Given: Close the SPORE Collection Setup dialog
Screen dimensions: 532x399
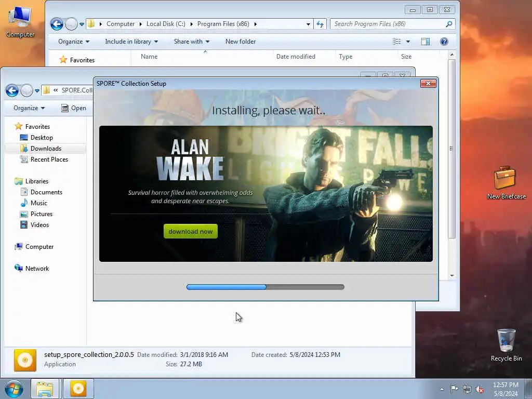Looking at the screenshot, I should coord(428,84).
